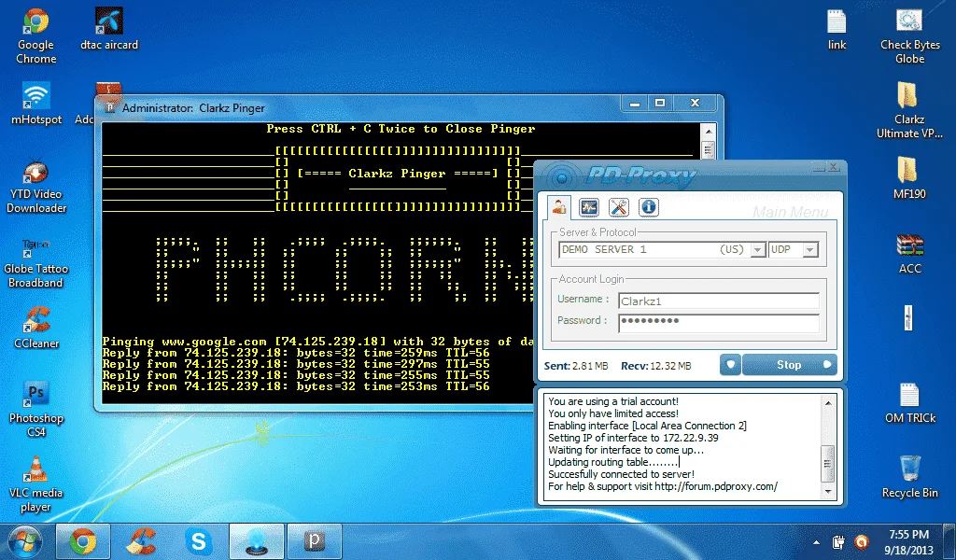The image size is (956, 560).
Task: Open Globe Tattoo Broadband shortcut
Action: [x=36, y=262]
